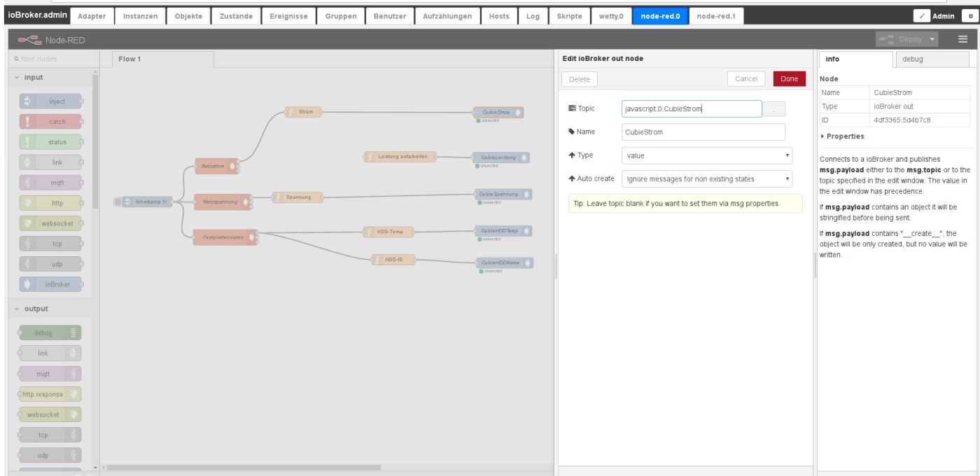
Task: Select the http response palette node
Action: [x=50, y=393]
